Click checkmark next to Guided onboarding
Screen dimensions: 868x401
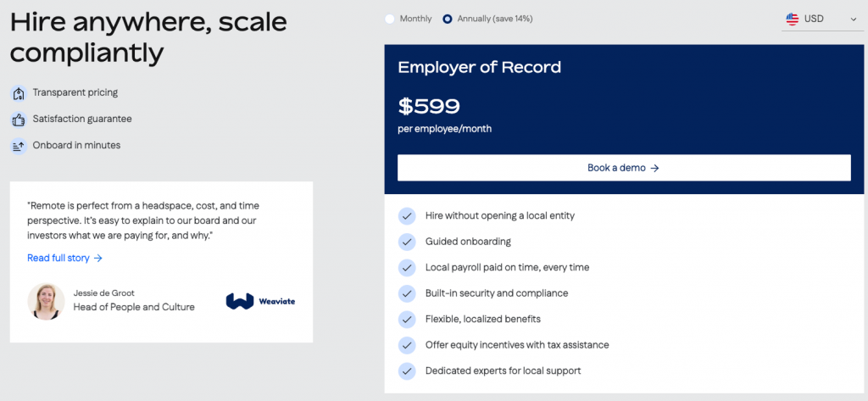[407, 242]
